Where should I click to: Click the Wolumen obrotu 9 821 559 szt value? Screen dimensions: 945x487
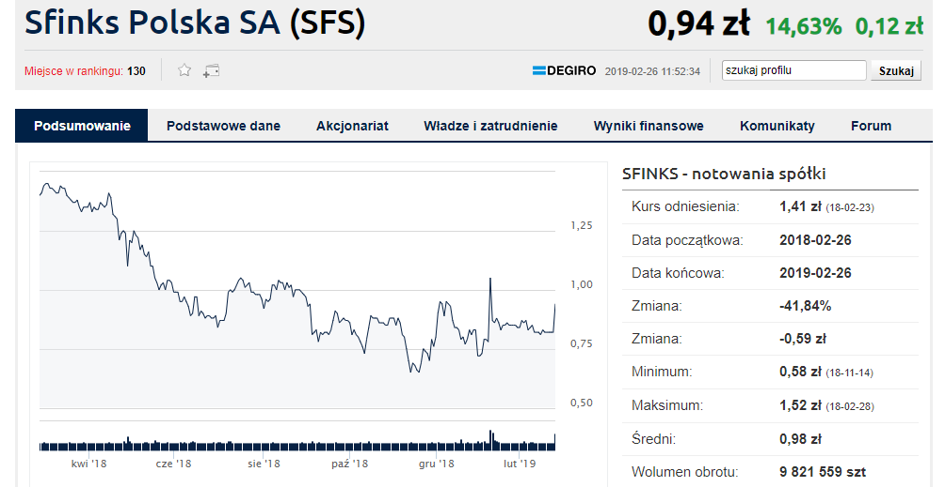coord(823,472)
